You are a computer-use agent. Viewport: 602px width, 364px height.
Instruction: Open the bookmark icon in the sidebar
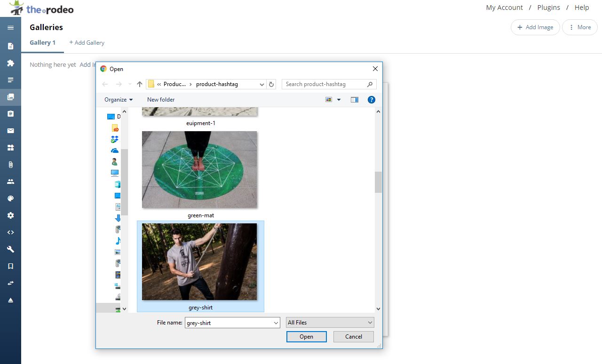click(10, 266)
